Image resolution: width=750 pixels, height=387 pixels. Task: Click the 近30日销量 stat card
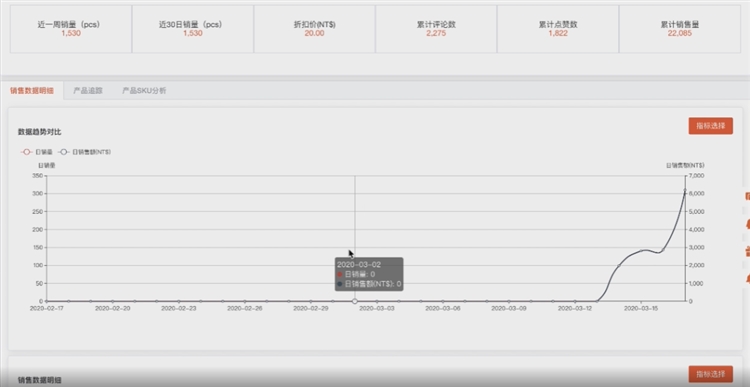[193, 29]
